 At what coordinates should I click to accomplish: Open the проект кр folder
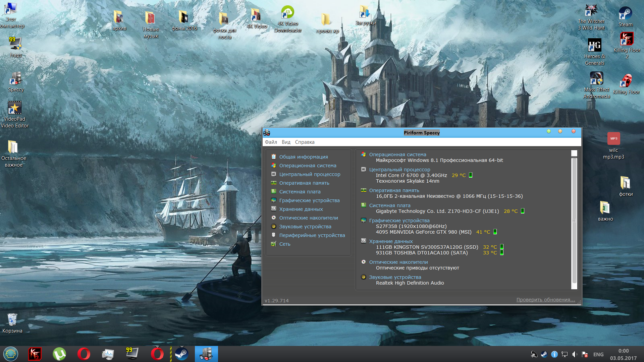tap(327, 23)
